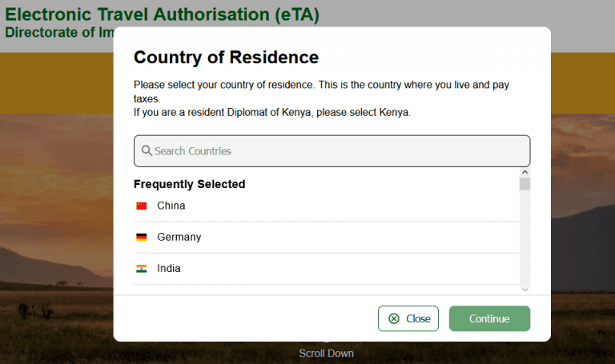Click the circled X icon on Close
The image size is (615, 364).
tap(394, 318)
